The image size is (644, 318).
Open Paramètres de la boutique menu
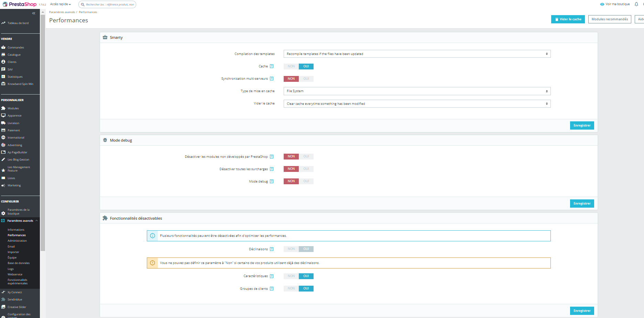point(18,211)
